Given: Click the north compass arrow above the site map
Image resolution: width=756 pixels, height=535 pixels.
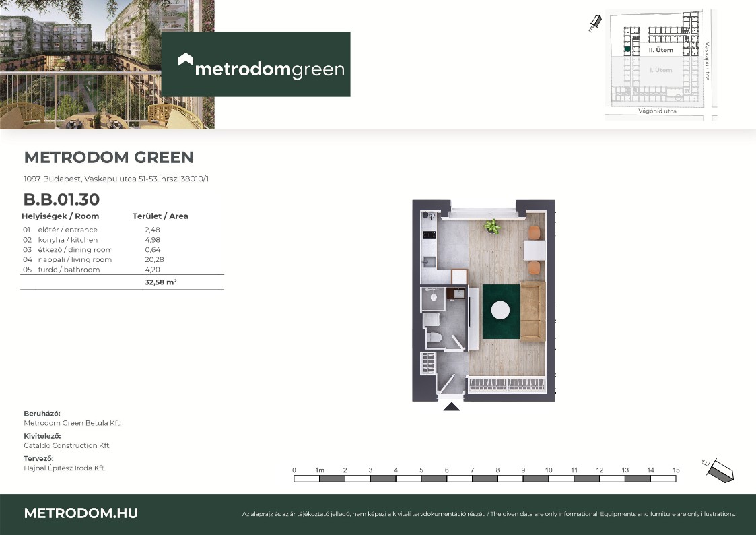Looking at the screenshot, I should [595, 23].
